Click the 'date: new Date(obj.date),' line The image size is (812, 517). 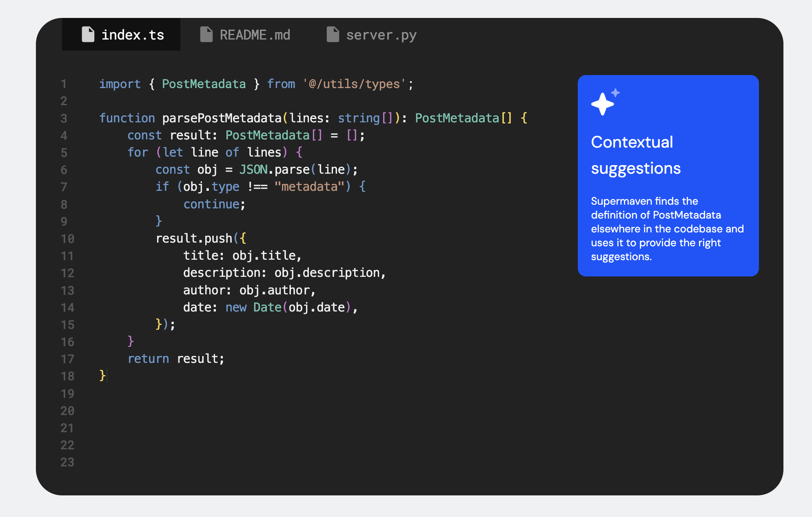271,307
